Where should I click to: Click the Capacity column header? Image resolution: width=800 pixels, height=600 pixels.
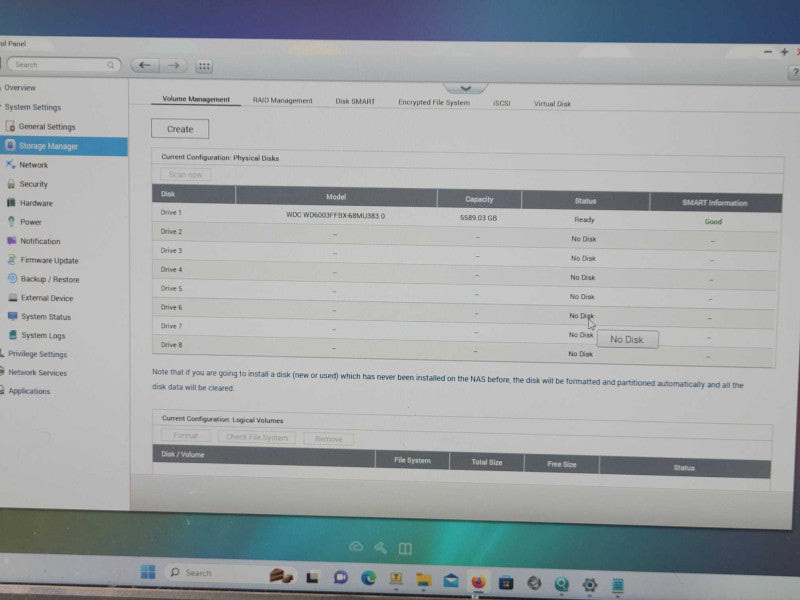tap(479, 199)
